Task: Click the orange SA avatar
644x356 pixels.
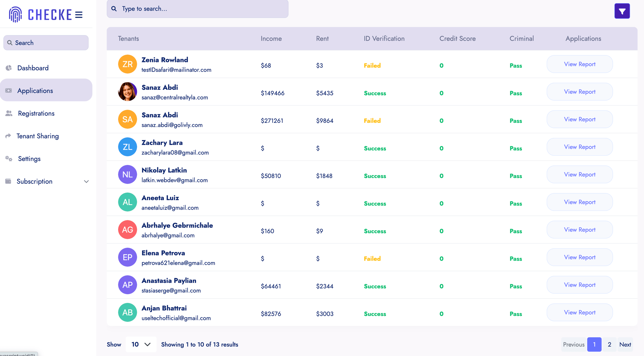Action: (x=128, y=119)
